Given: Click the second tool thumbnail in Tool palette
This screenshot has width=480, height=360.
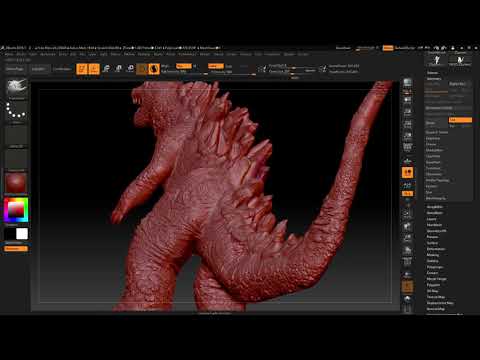Looking at the screenshot, I should [x=460, y=60].
